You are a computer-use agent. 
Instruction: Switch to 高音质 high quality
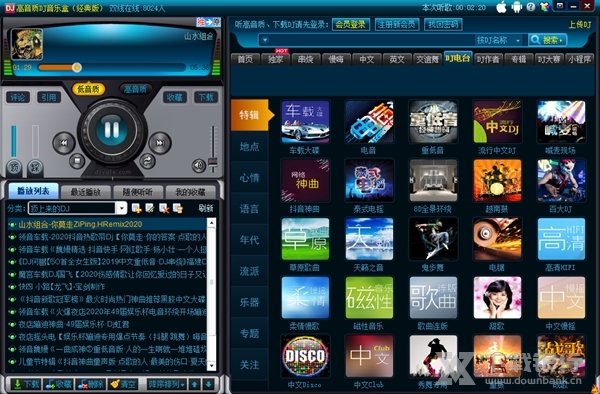(135, 89)
